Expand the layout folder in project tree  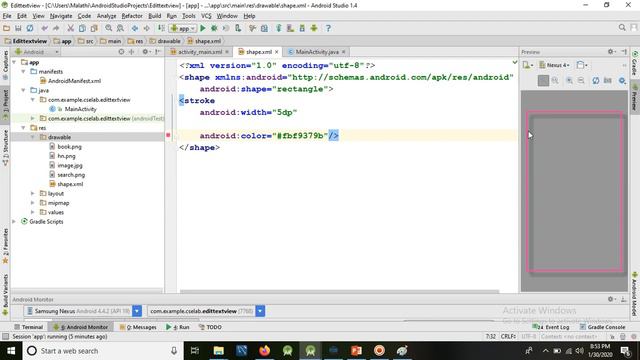pos(33,193)
